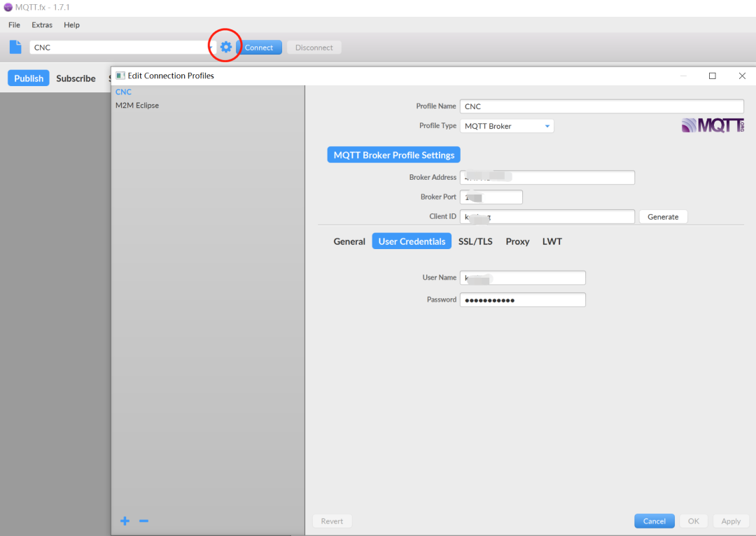Click the Revert button
This screenshot has height=536, width=756.
click(332, 521)
